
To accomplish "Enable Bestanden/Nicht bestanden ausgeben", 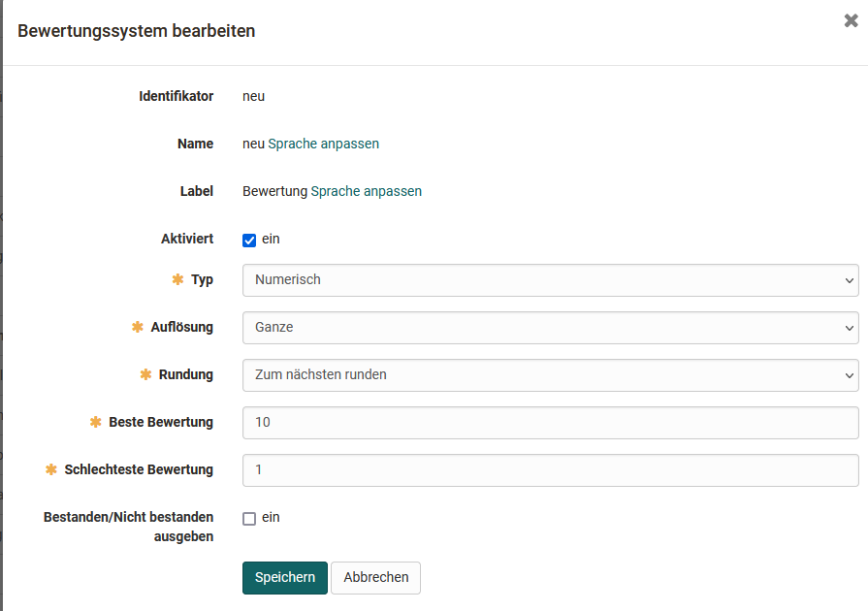I will click(249, 518).
